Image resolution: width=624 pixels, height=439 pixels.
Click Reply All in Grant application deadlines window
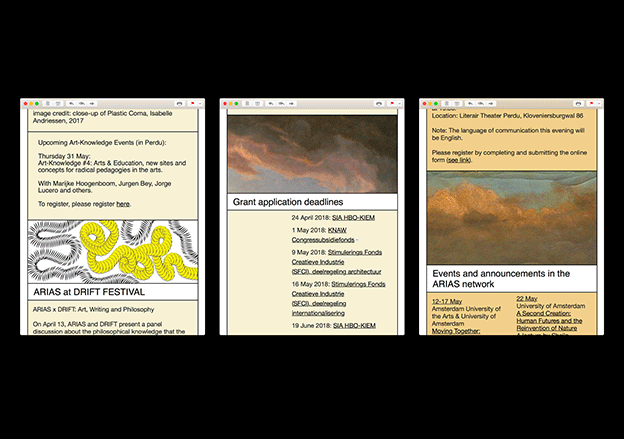281,103
